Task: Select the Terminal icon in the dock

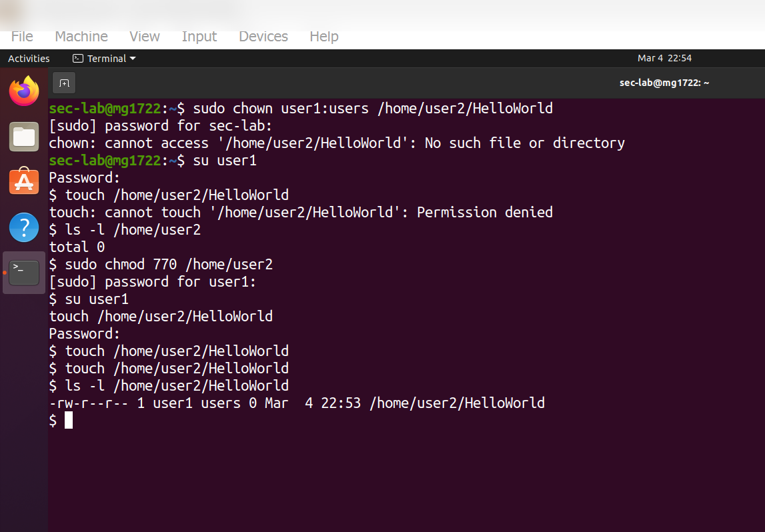Action: coord(24,273)
